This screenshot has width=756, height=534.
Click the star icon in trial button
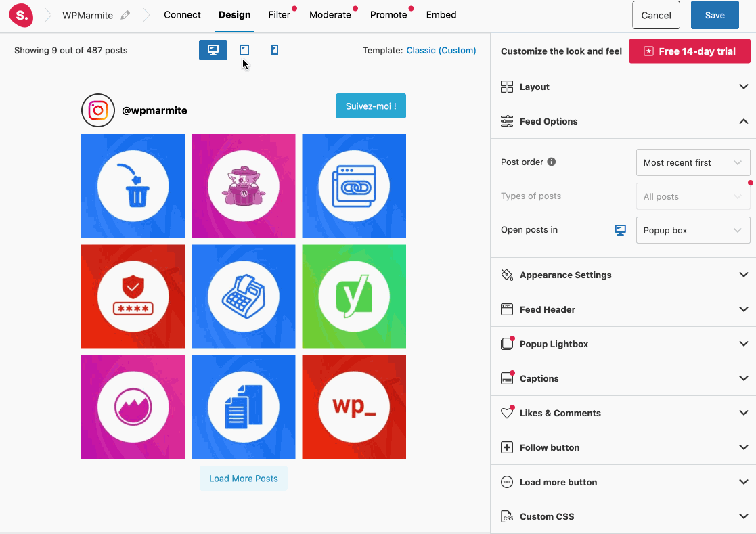pyautogui.click(x=648, y=51)
